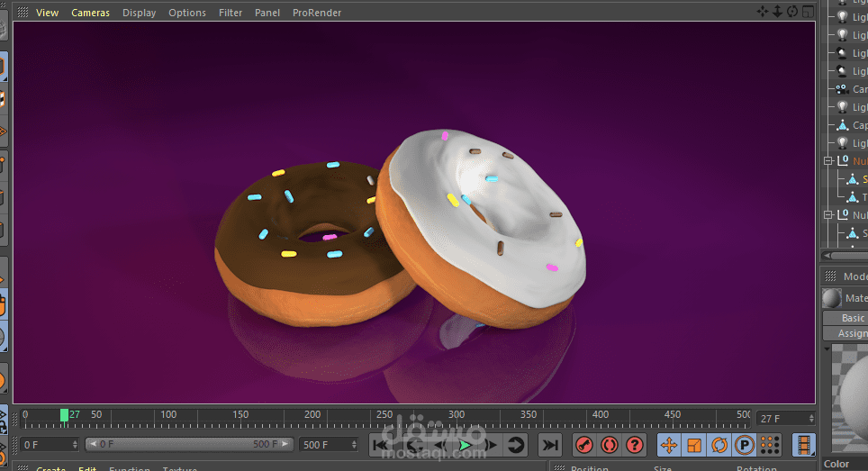Step back one frame
Image resolution: width=868 pixels, height=471 pixels.
(440, 445)
